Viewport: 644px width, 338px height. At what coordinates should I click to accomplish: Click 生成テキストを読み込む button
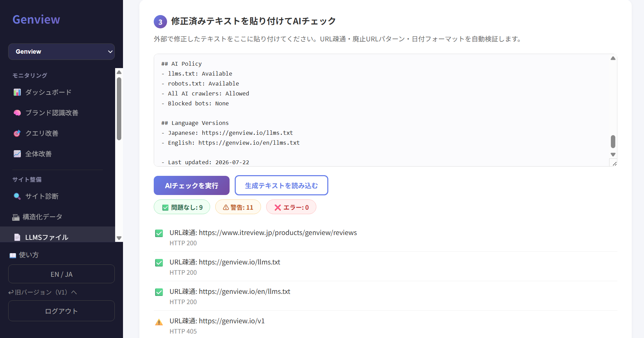click(x=282, y=185)
